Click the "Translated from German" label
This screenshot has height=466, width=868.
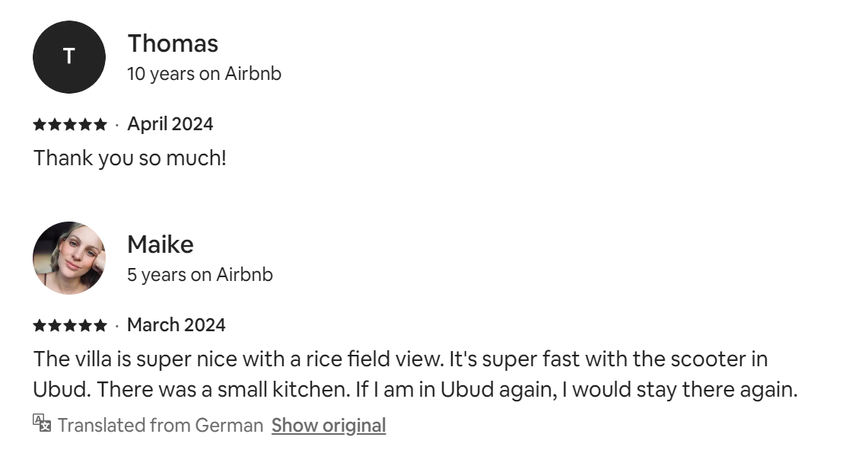tap(160, 425)
